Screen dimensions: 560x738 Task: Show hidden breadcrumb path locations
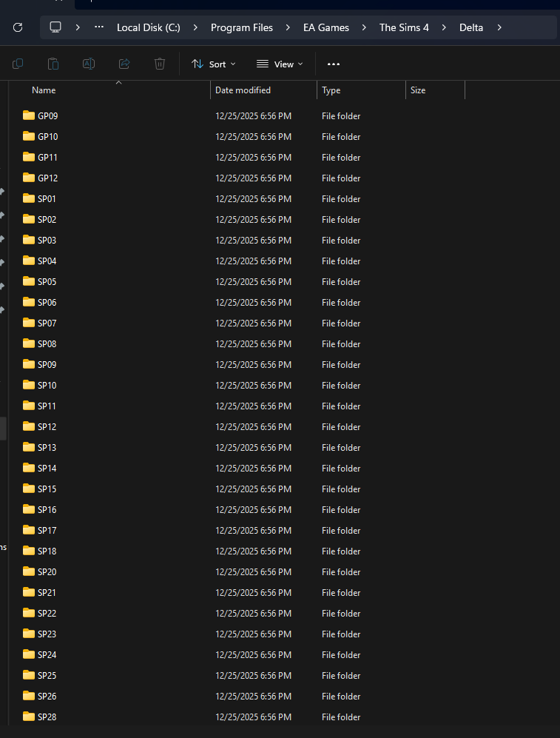[x=99, y=27]
